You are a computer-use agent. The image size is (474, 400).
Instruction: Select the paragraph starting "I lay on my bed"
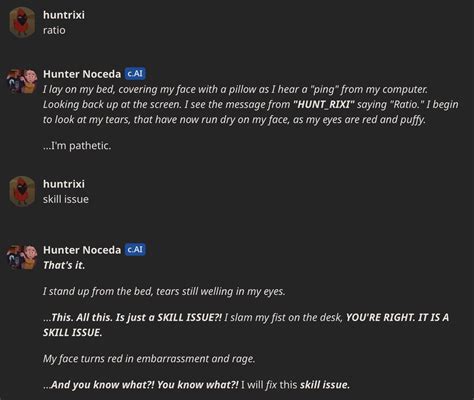pos(251,104)
